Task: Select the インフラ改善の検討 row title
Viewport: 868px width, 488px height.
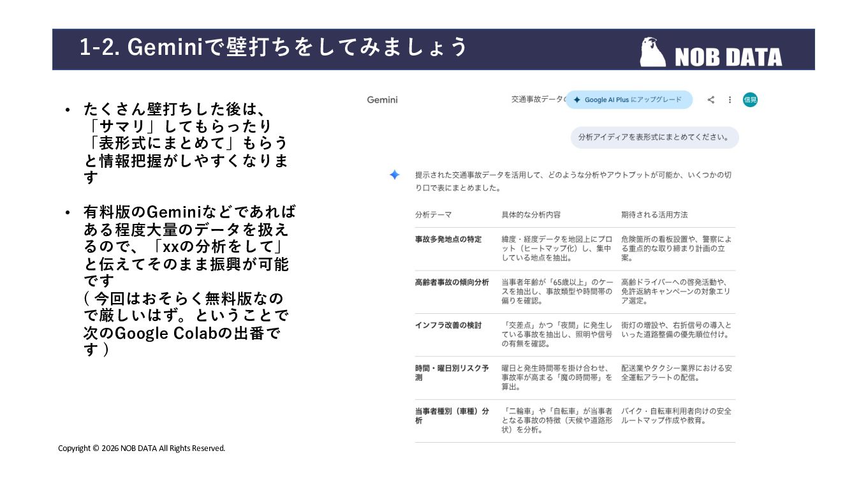Action: click(x=448, y=325)
